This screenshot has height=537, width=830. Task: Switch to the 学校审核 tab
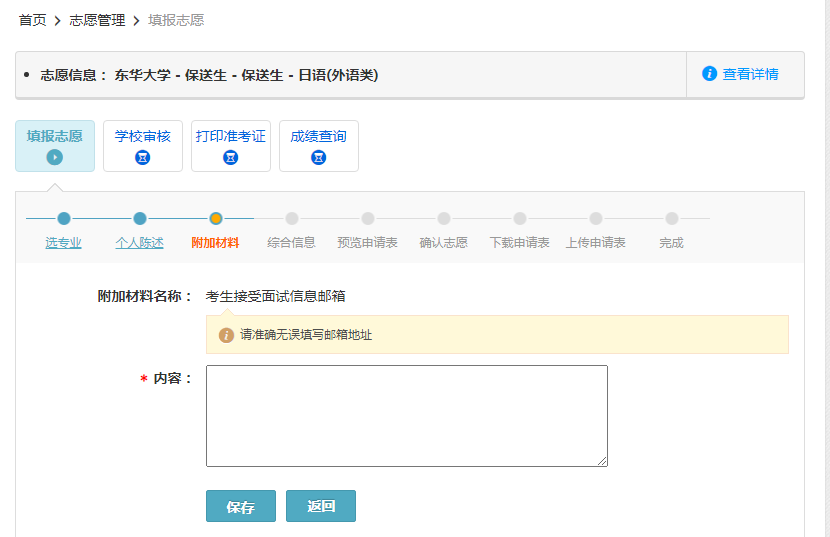coord(143,137)
